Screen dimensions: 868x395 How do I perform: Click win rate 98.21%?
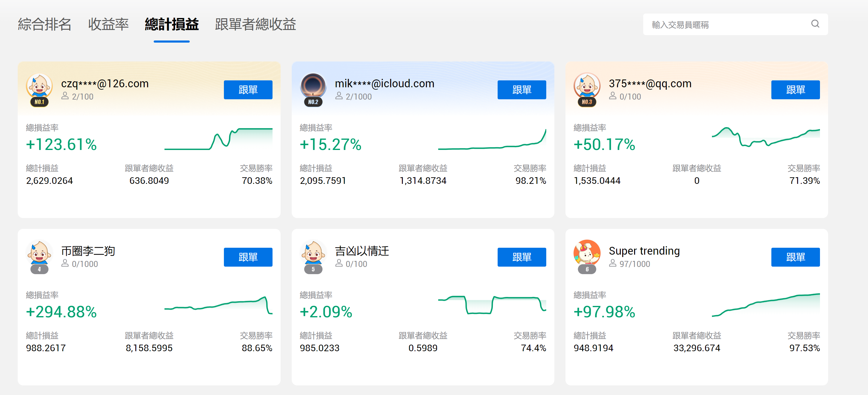tap(531, 181)
